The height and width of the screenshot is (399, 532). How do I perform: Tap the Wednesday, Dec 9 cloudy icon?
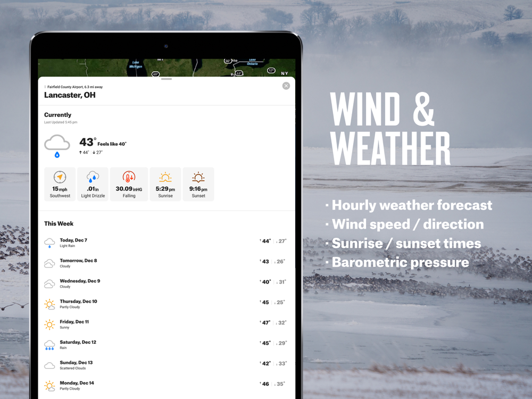pyautogui.click(x=49, y=284)
